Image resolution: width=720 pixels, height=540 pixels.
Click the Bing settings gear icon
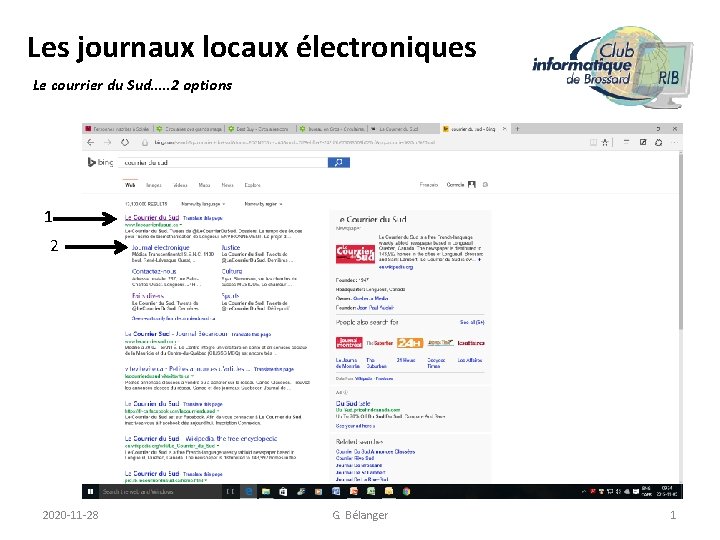[485, 185]
